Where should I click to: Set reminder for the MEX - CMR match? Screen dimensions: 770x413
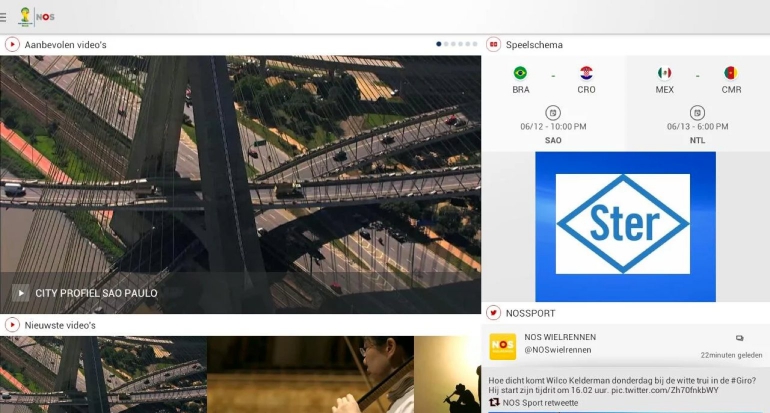697,112
